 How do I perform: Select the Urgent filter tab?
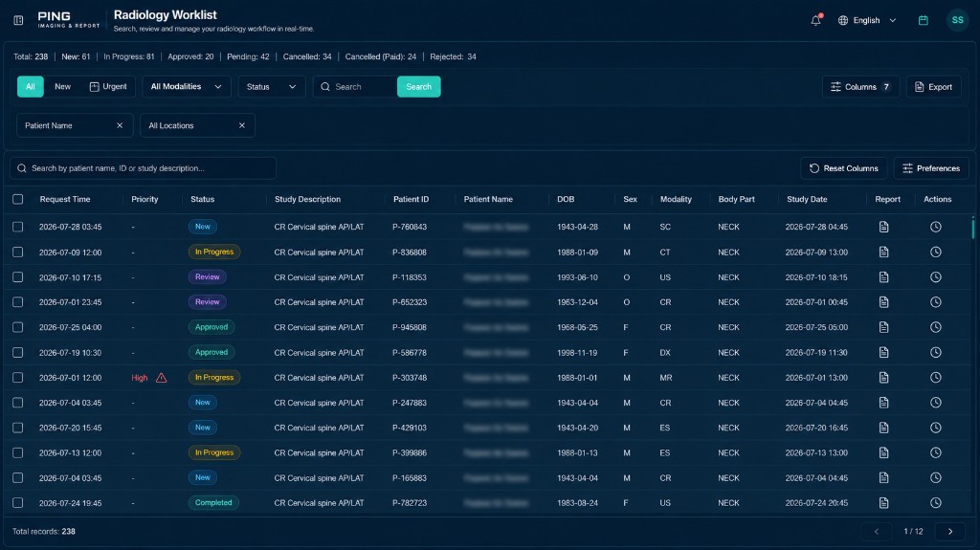point(108,87)
